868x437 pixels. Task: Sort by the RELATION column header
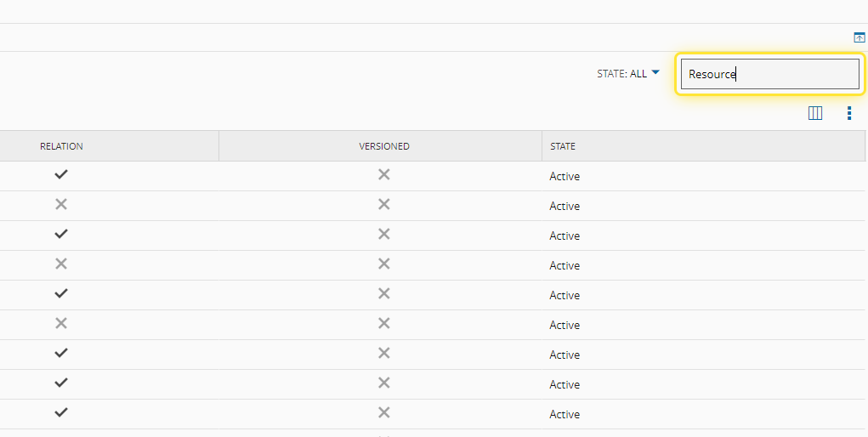pos(61,146)
